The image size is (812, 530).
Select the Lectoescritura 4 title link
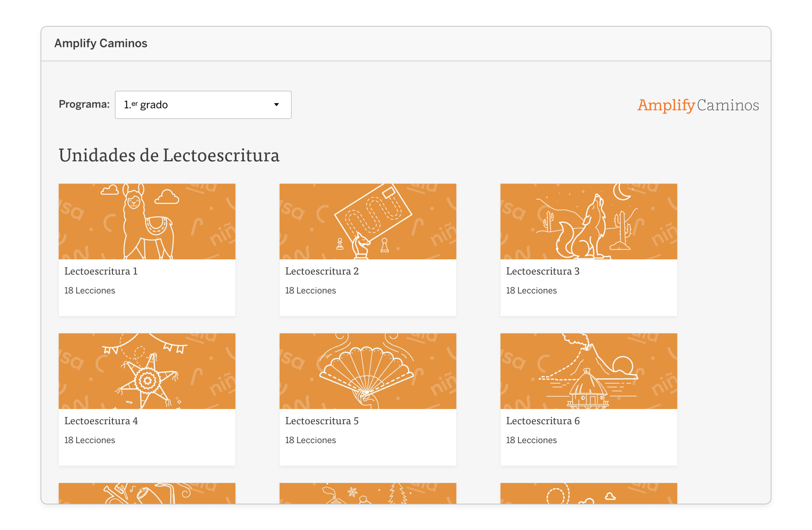tap(101, 421)
